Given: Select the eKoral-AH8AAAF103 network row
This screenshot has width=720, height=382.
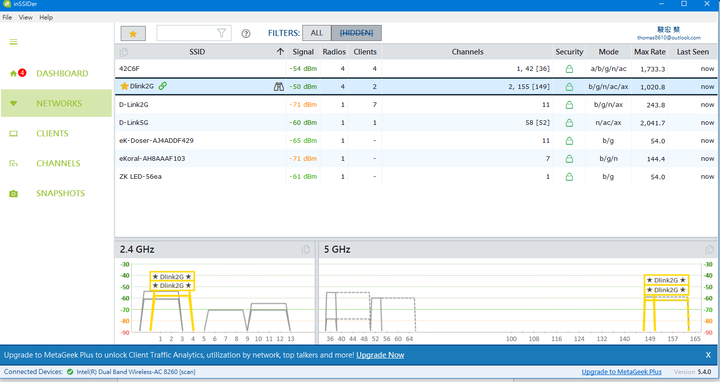Looking at the screenshot, I should 416,158.
